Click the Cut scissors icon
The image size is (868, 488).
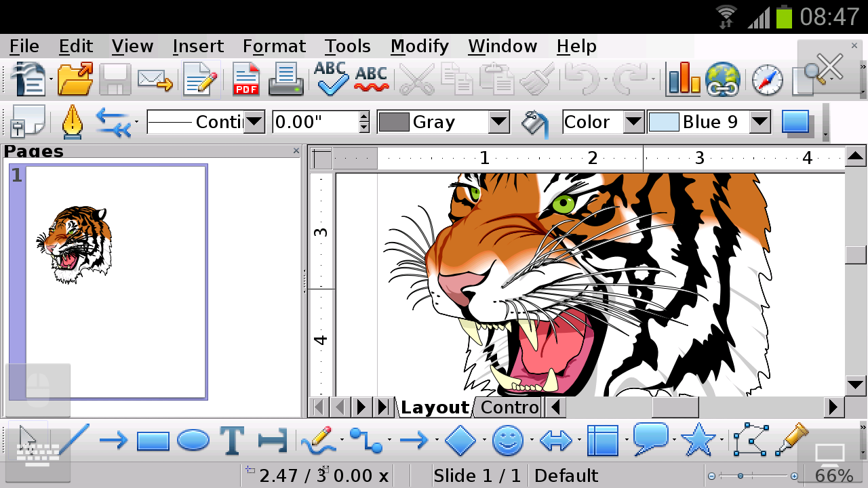[x=416, y=79]
